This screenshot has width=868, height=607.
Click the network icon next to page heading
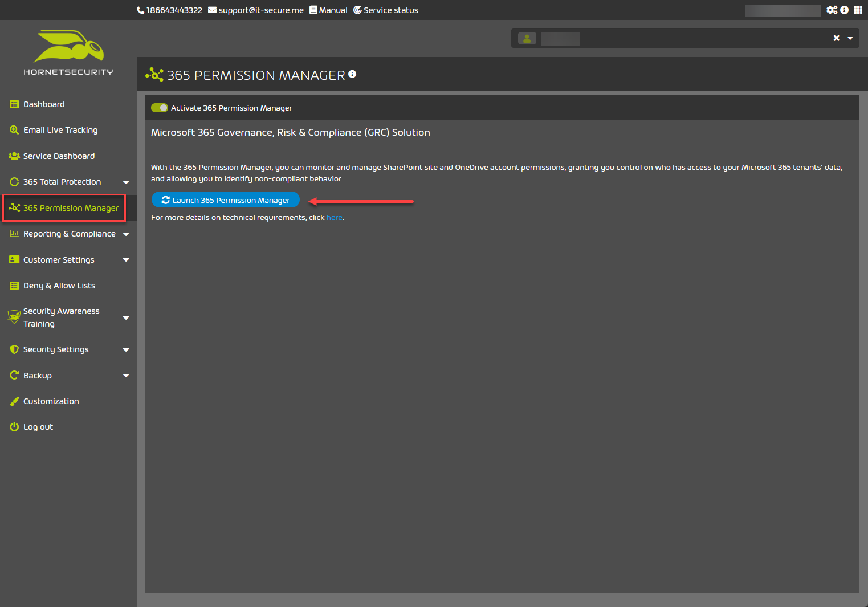tap(154, 75)
